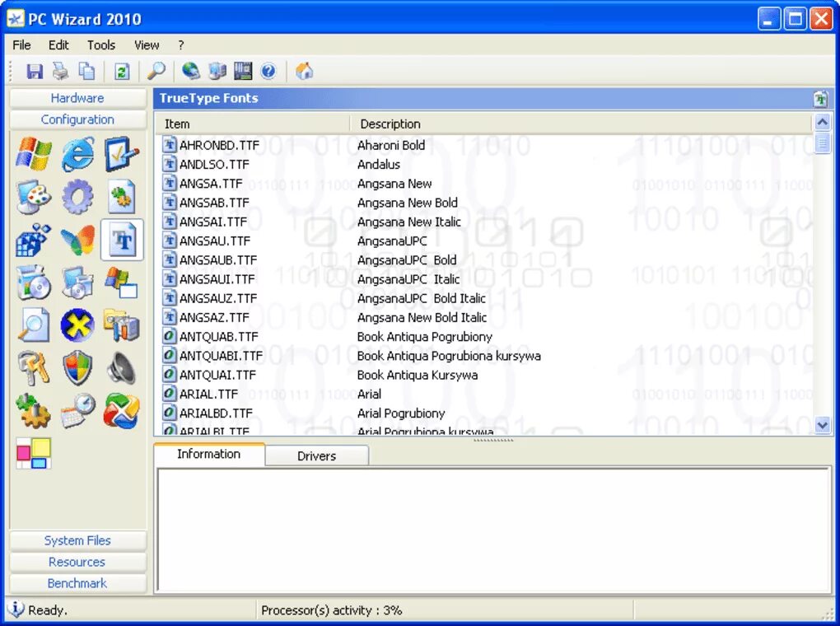The height and width of the screenshot is (626, 840).
Task: Click the Angsana New Bold Italic description
Action: click(422, 318)
